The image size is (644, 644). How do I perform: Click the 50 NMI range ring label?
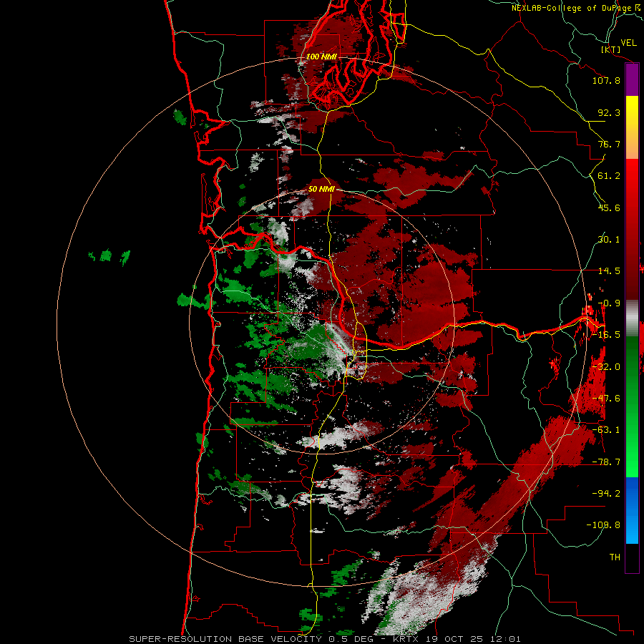pos(321,190)
